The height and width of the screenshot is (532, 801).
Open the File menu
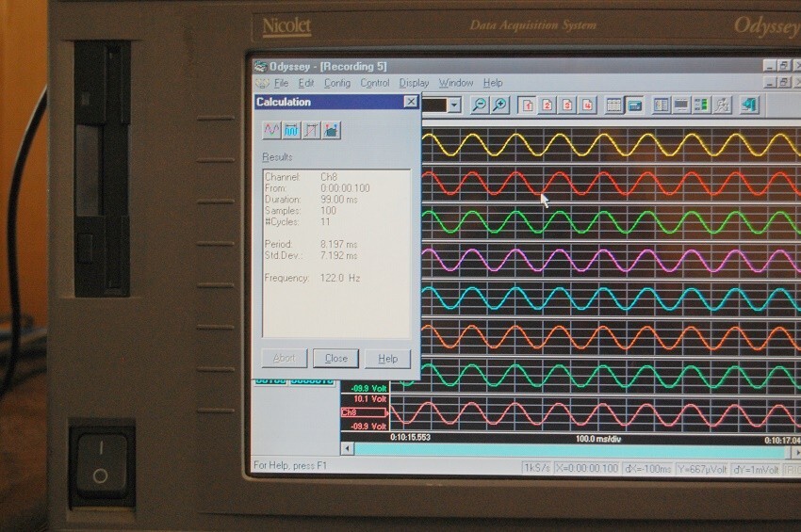click(x=281, y=83)
